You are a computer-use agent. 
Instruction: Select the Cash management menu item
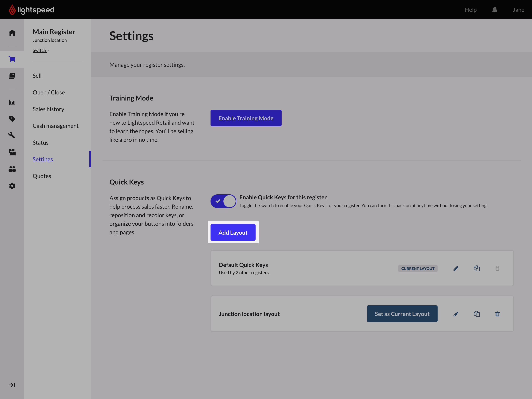coord(55,126)
